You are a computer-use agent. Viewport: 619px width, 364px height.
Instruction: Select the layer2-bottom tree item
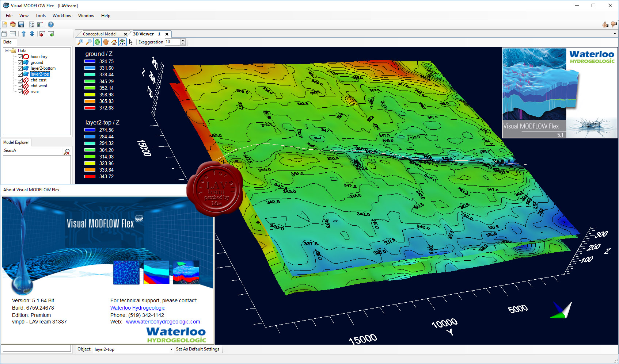click(43, 68)
